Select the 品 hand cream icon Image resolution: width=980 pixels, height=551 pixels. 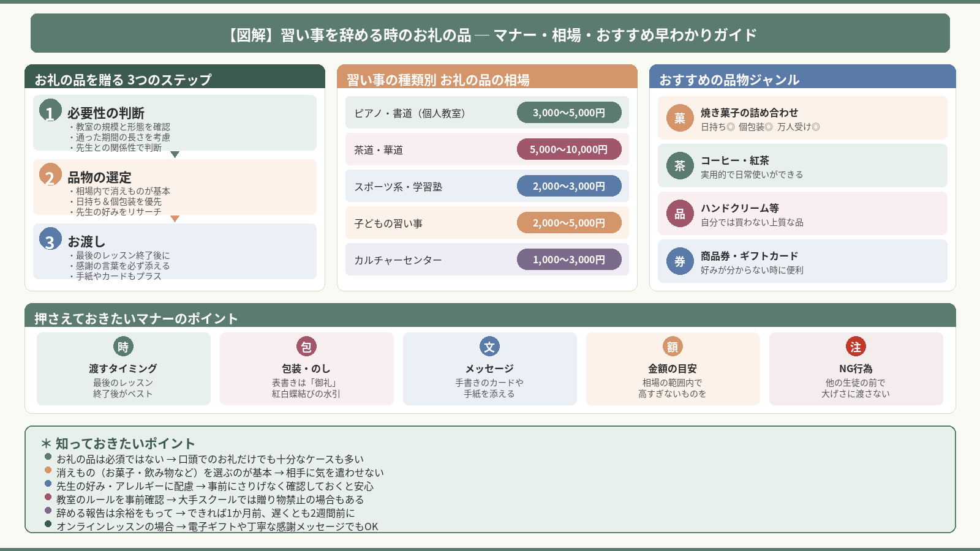point(680,214)
